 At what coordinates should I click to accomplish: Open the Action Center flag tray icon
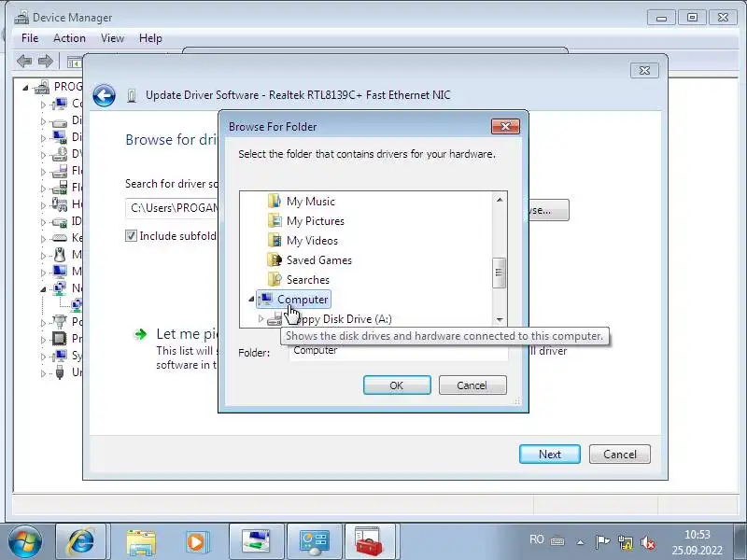click(x=602, y=542)
